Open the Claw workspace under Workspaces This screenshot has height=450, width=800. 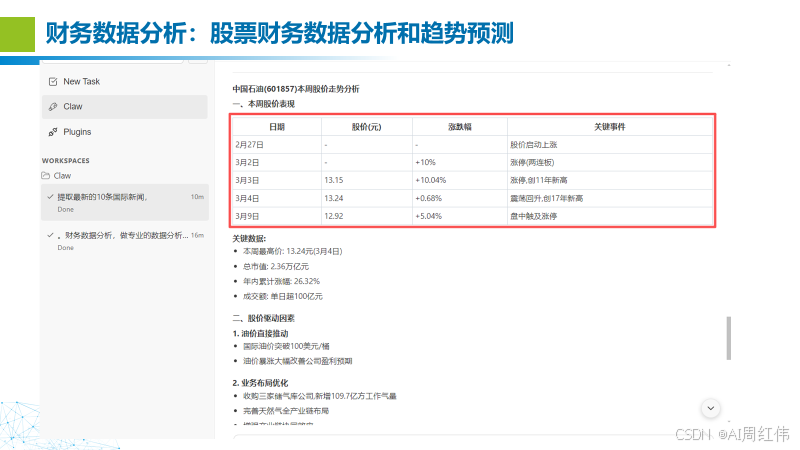[x=62, y=176]
